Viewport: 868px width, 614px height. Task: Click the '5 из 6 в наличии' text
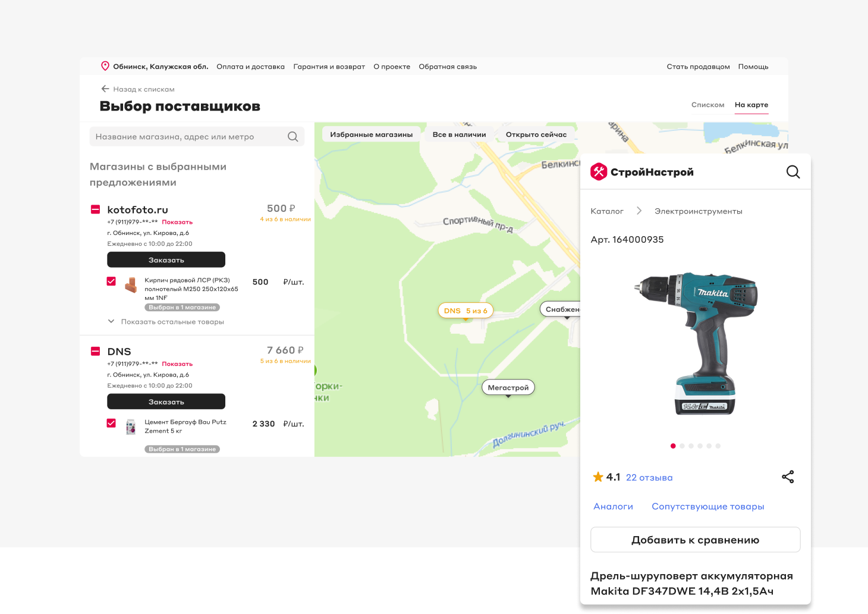coord(285,361)
